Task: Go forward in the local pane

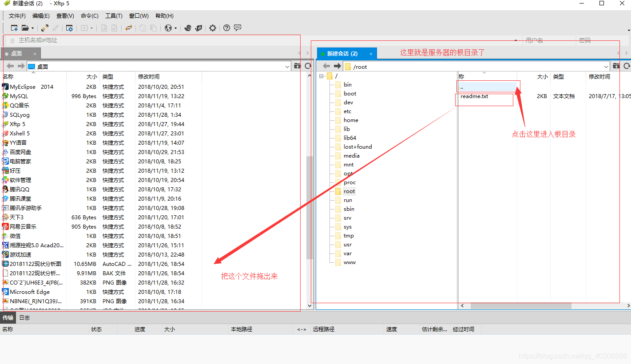Action: [x=21, y=66]
